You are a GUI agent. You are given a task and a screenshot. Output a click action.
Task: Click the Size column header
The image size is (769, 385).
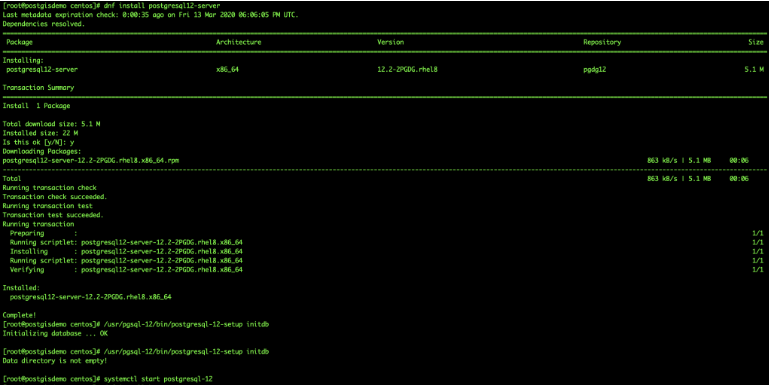coord(756,42)
